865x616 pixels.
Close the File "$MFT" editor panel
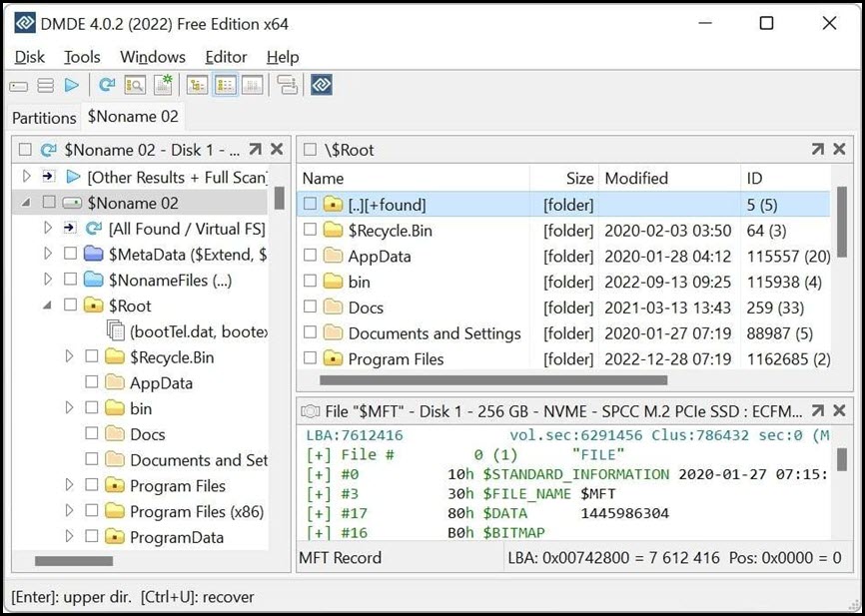[839, 411]
